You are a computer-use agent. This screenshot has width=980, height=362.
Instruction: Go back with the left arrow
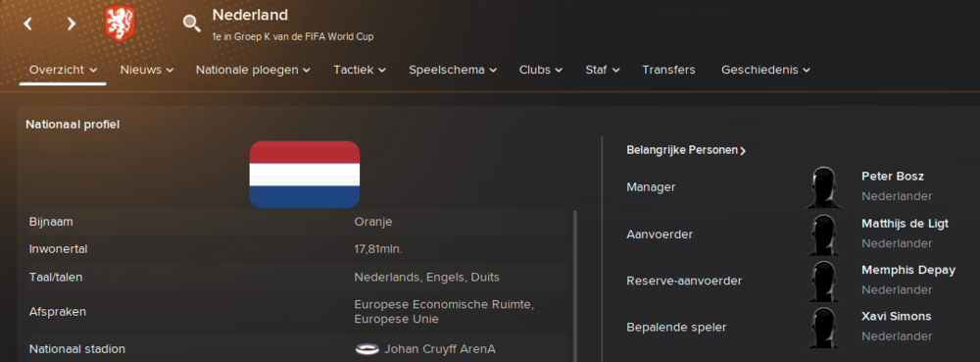click(x=27, y=24)
